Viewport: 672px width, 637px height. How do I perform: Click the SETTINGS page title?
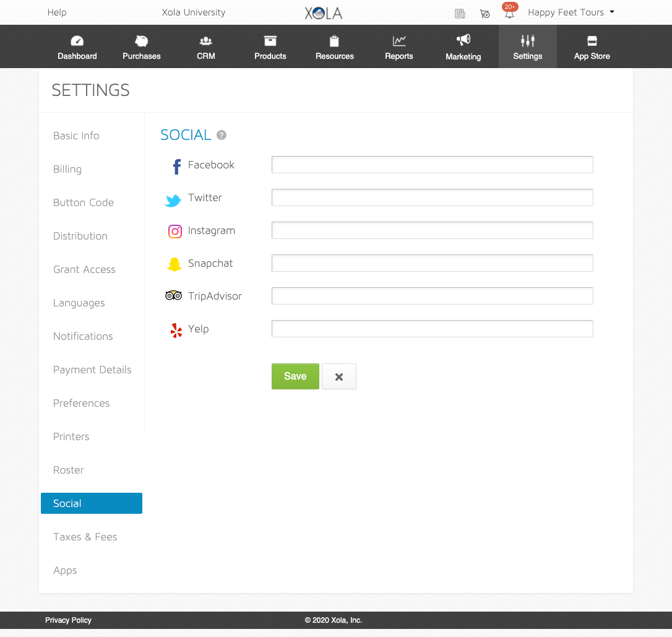(x=90, y=90)
